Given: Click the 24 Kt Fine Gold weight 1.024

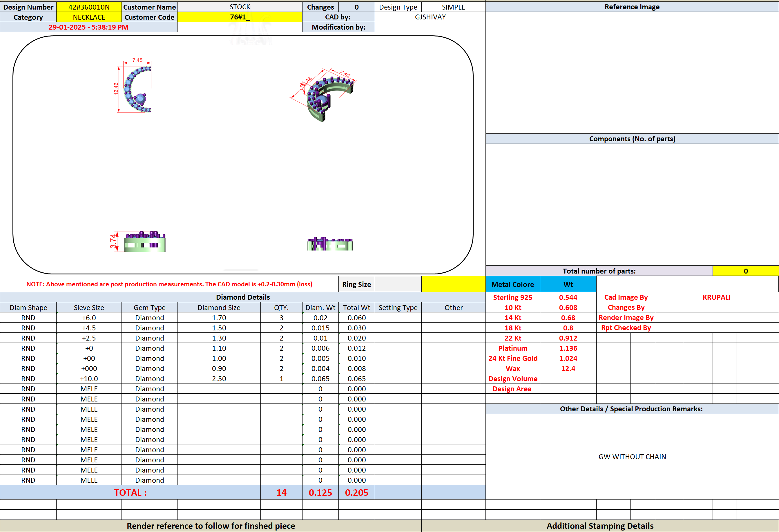Looking at the screenshot, I should 568,358.
